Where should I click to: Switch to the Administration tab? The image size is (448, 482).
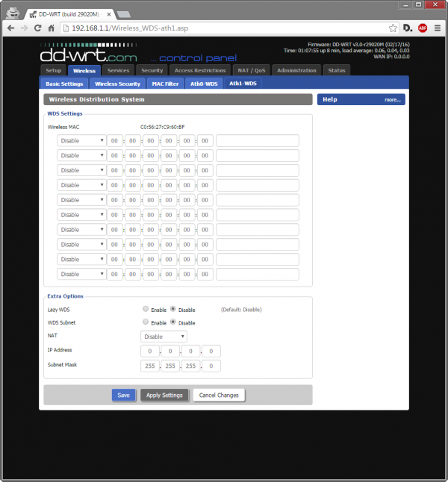pyautogui.click(x=296, y=70)
